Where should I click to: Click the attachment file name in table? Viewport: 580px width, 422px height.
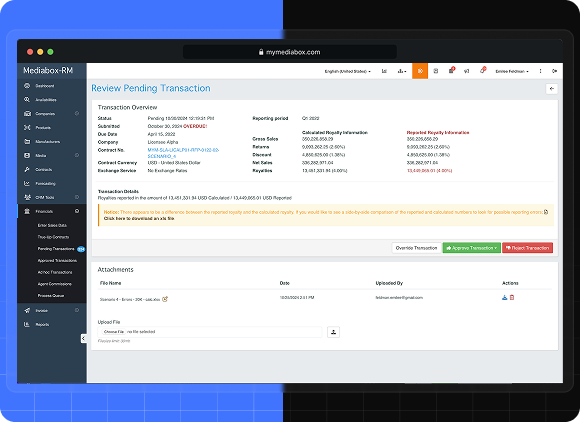pos(130,299)
